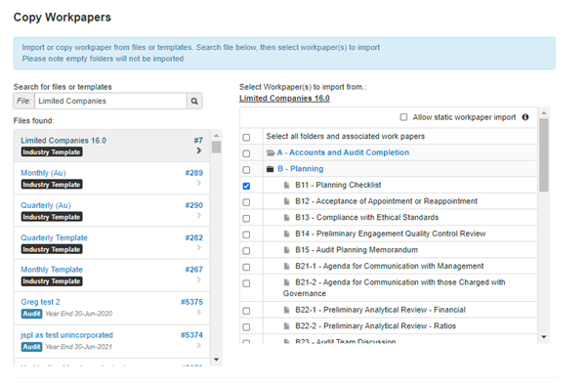The height and width of the screenshot is (385, 588).
Task: Check the B22-1 Preliminary Analytical Review Financial checkbox
Action: coord(246,311)
